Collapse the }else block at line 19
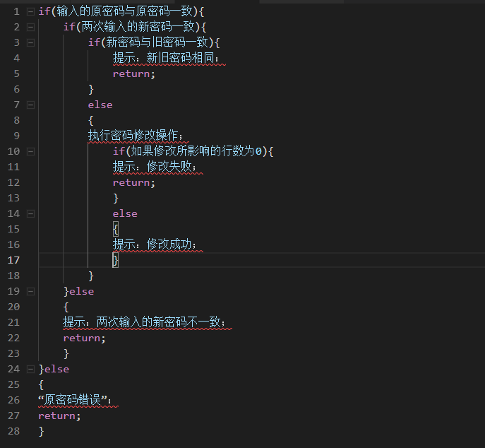This screenshot has width=485, height=448. pyautogui.click(x=30, y=291)
